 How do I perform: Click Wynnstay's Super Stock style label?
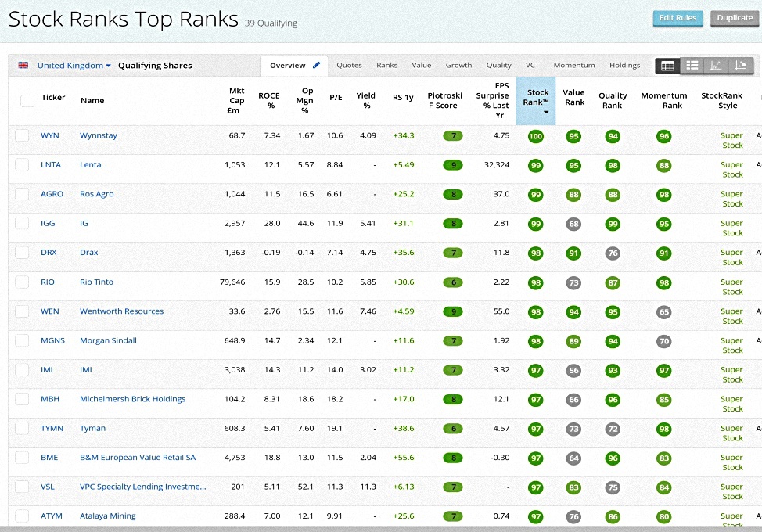(731, 140)
